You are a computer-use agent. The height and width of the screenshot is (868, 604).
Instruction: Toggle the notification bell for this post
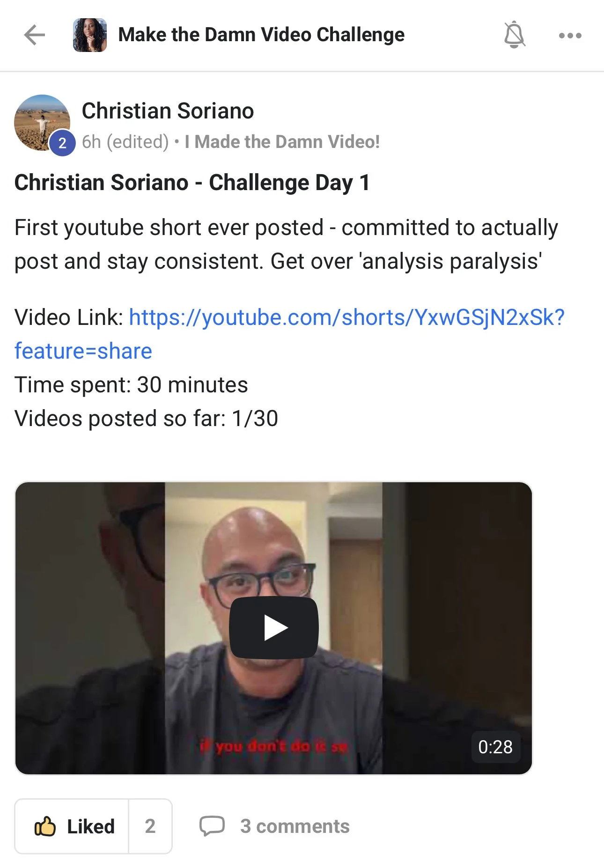click(x=514, y=35)
